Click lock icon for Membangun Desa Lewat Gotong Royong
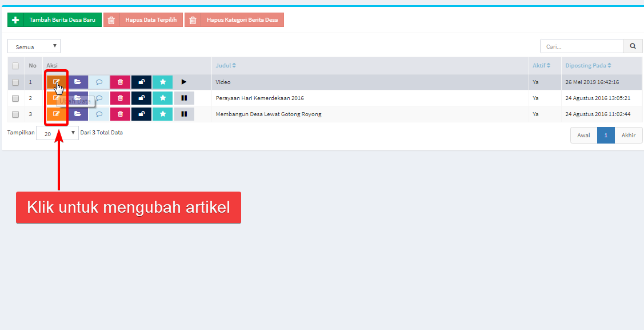 pyautogui.click(x=141, y=114)
